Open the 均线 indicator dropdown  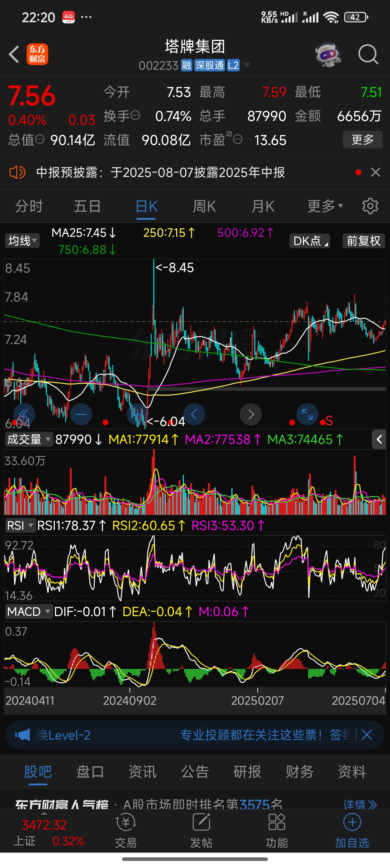[x=22, y=241]
